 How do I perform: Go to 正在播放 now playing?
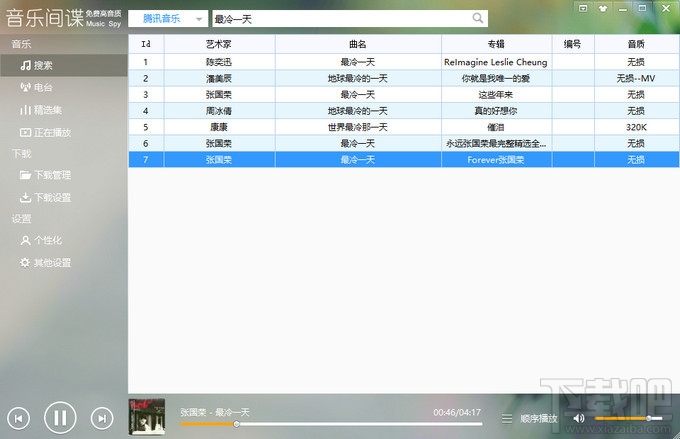pyautogui.click(x=45, y=132)
